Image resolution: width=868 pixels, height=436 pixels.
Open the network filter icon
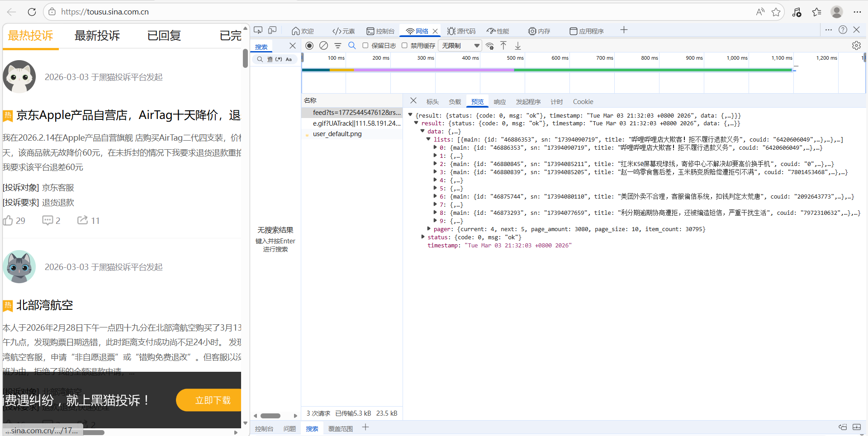click(x=337, y=46)
